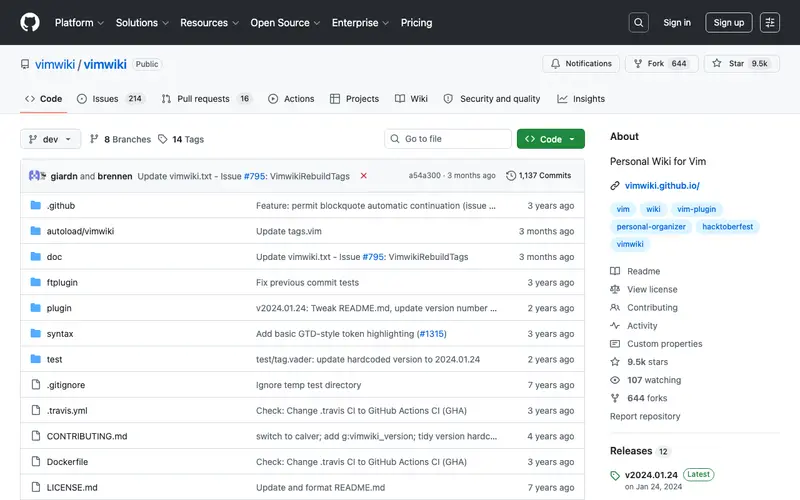
Task: Click the vim-plugin topic tag
Action: tap(696, 209)
